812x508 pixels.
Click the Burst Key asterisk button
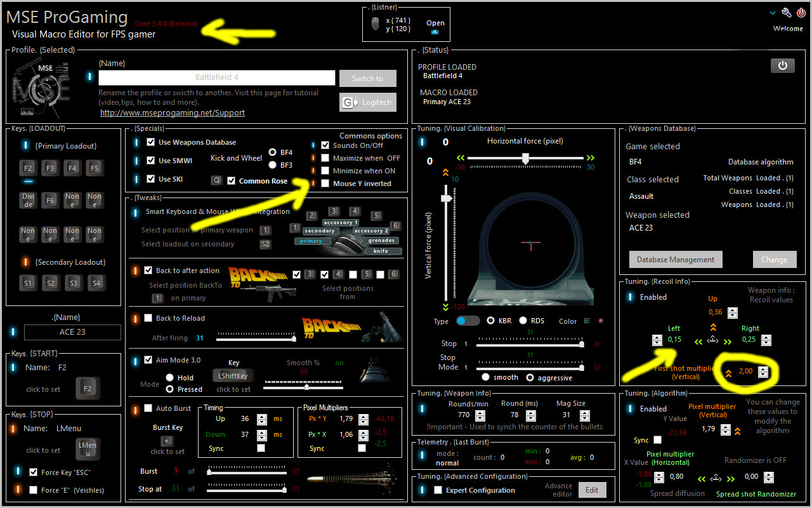coord(167,441)
